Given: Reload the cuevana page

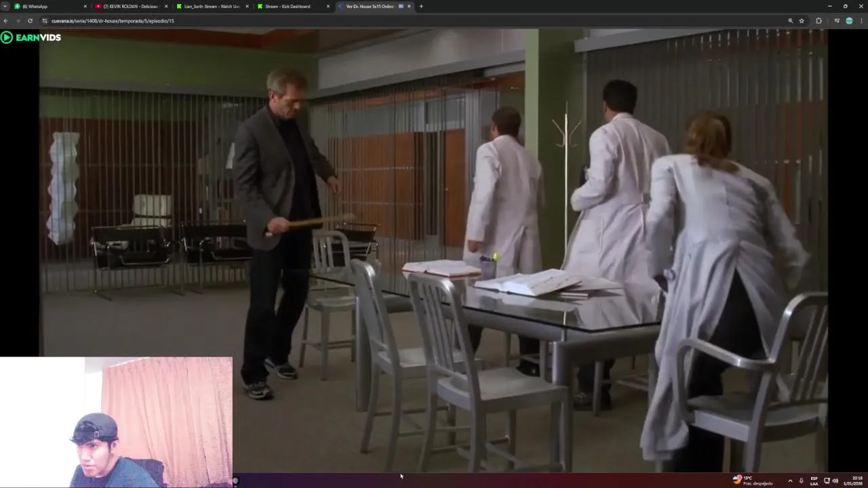Looking at the screenshot, I should [x=30, y=21].
